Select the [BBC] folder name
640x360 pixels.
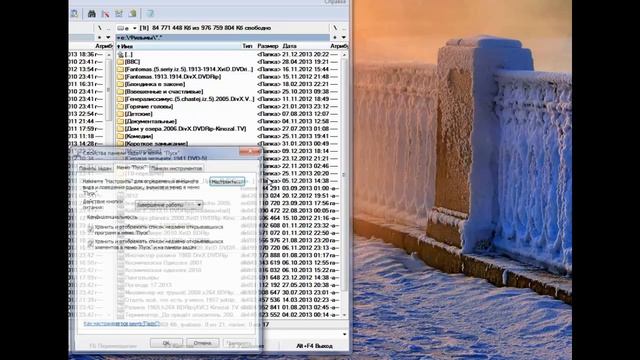point(133,62)
